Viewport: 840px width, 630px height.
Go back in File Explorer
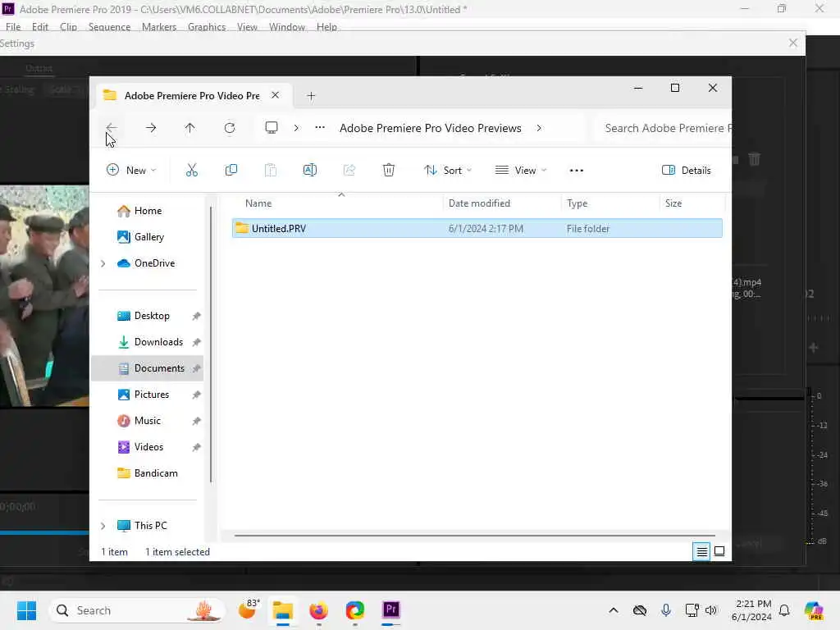(112, 127)
